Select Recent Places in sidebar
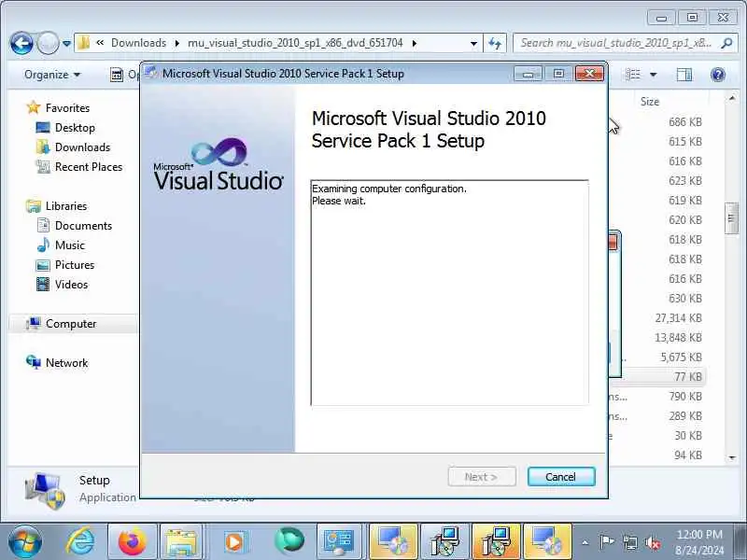 (89, 167)
